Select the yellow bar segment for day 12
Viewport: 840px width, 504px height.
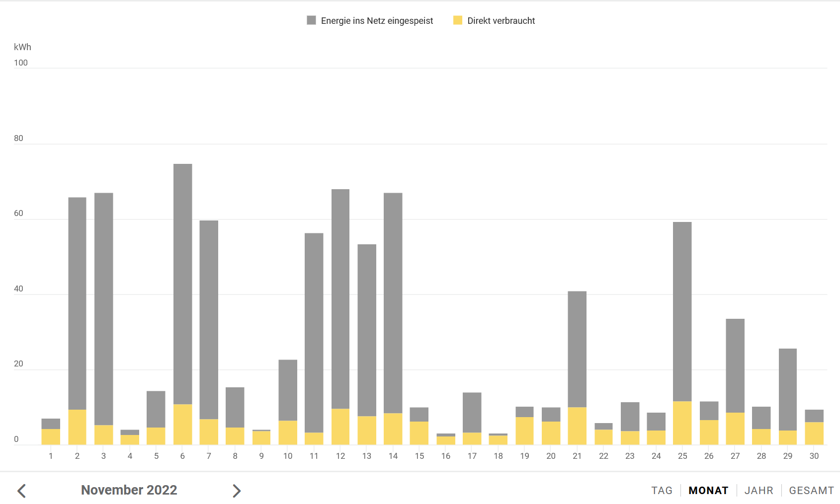(340, 427)
